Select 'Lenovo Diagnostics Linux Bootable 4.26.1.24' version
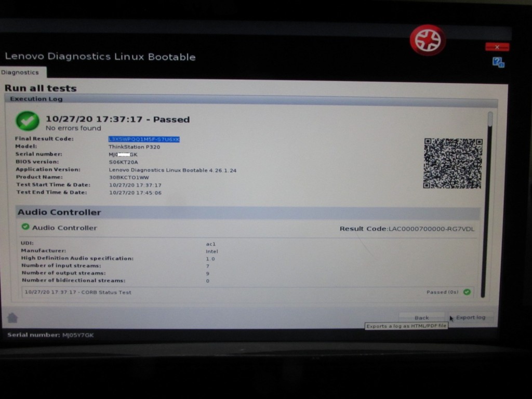Image resolution: width=532 pixels, height=399 pixels. pyautogui.click(x=172, y=170)
